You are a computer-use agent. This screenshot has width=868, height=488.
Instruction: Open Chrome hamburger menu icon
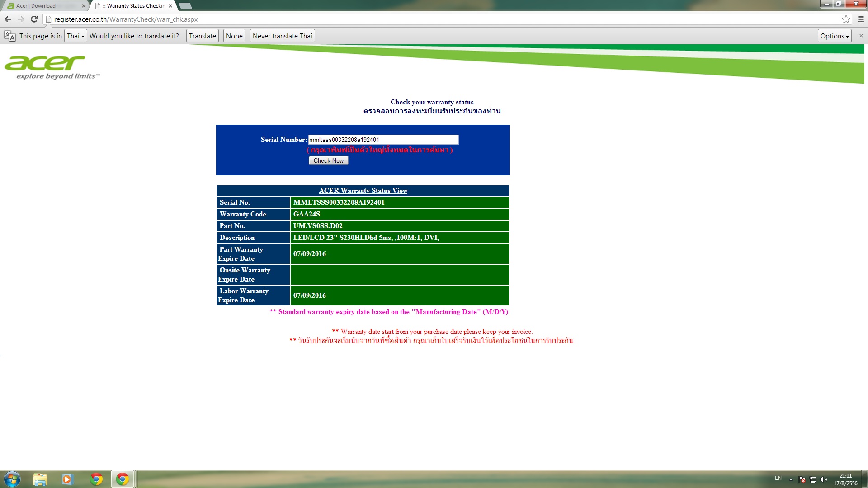coord(861,19)
